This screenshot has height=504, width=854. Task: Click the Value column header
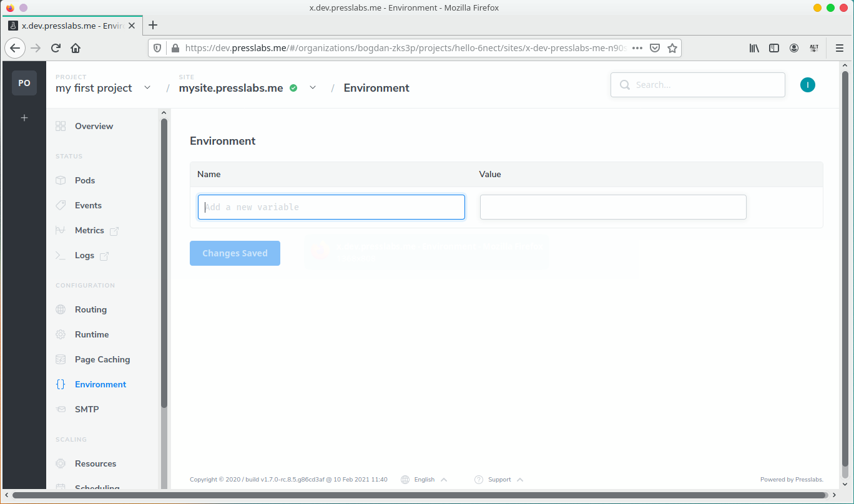[x=490, y=174]
